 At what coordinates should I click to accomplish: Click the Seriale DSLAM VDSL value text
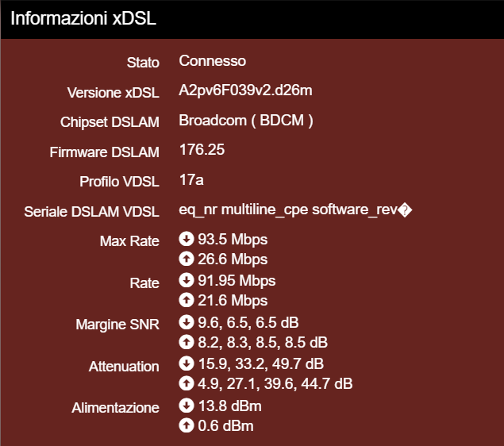point(294,210)
